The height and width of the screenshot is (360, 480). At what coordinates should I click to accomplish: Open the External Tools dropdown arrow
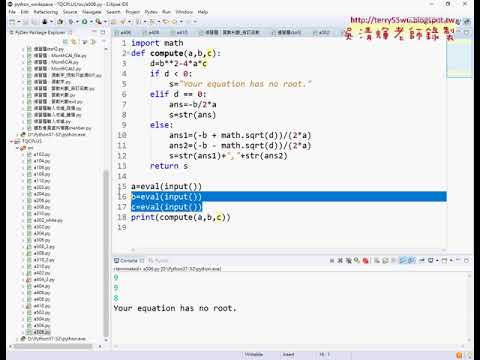(x=105, y=22)
